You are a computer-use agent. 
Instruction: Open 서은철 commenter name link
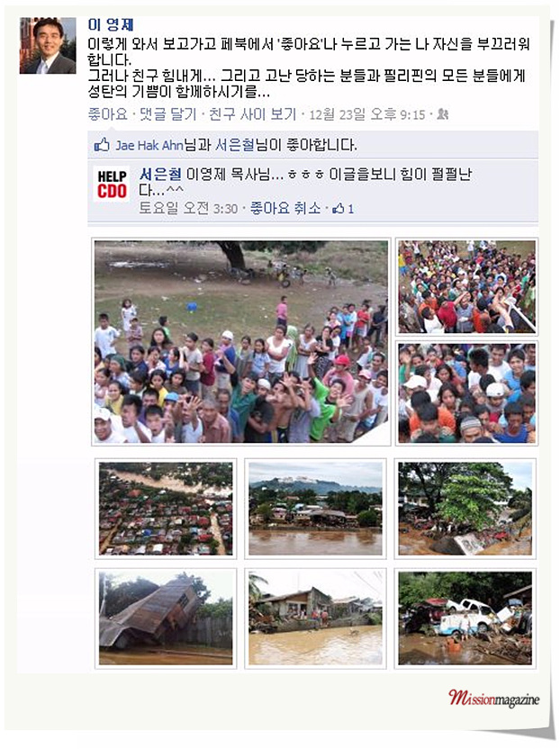pyautogui.click(x=160, y=175)
